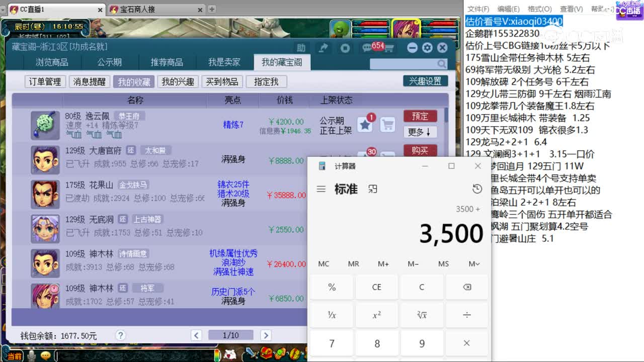Click the share arrow icon near 助

(x=324, y=47)
